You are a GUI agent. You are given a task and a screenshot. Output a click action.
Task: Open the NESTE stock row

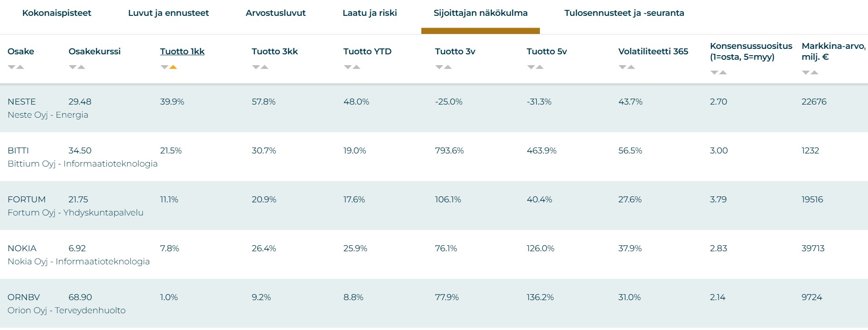pyautogui.click(x=22, y=102)
